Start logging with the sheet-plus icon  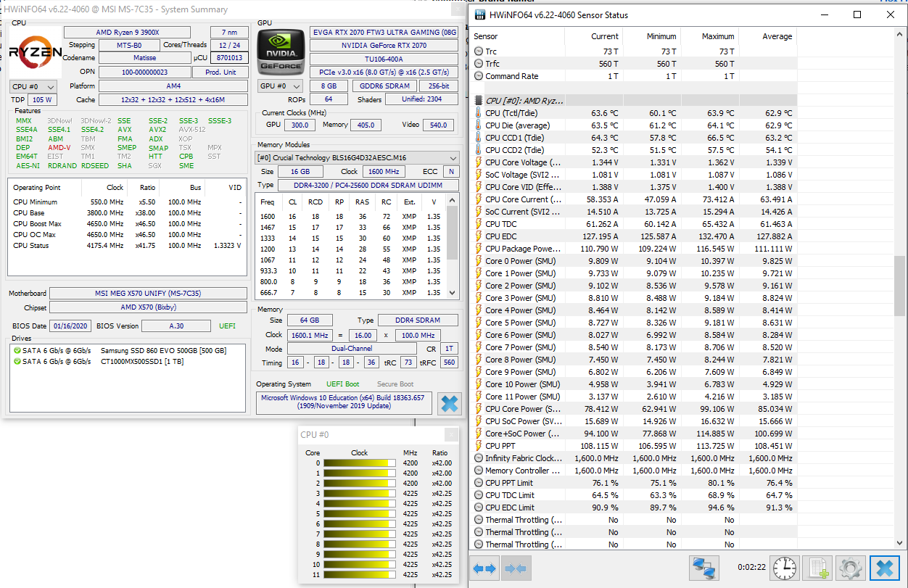[x=820, y=568]
